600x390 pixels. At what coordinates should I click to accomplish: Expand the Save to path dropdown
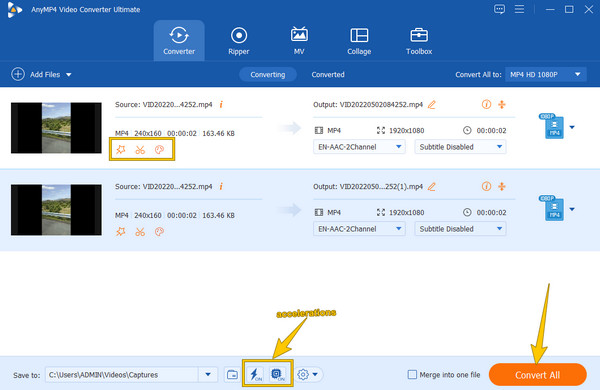click(x=208, y=375)
